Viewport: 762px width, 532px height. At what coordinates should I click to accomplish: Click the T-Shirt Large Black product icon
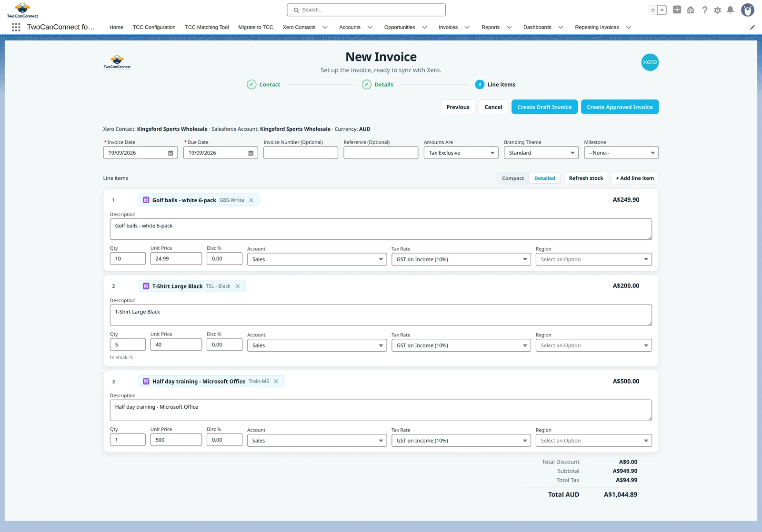point(146,286)
